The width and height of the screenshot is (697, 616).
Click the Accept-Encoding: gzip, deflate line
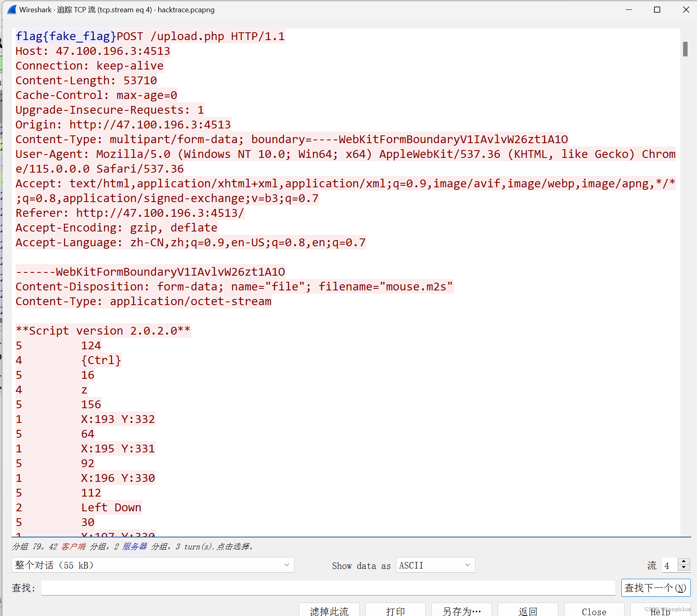click(117, 228)
